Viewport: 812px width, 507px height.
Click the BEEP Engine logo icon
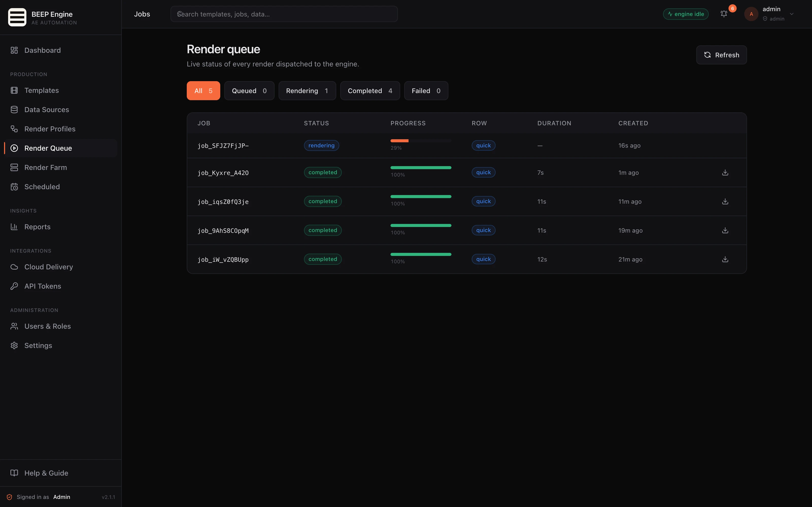(x=17, y=17)
